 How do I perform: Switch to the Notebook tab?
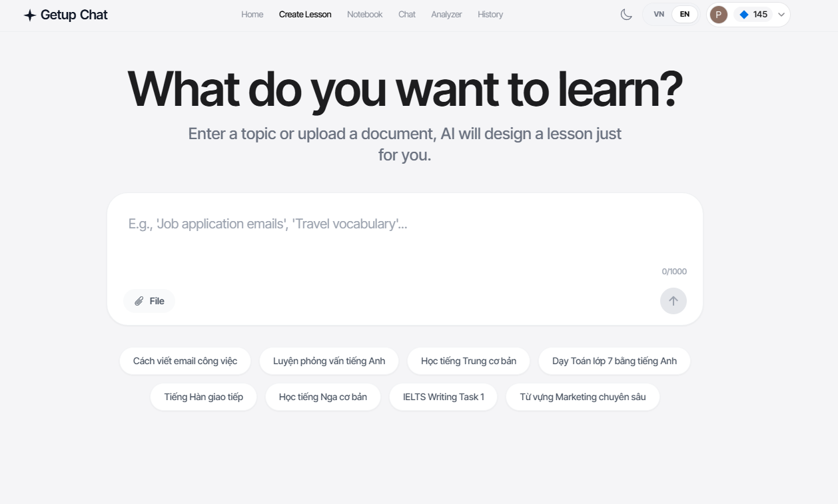click(364, 14)
